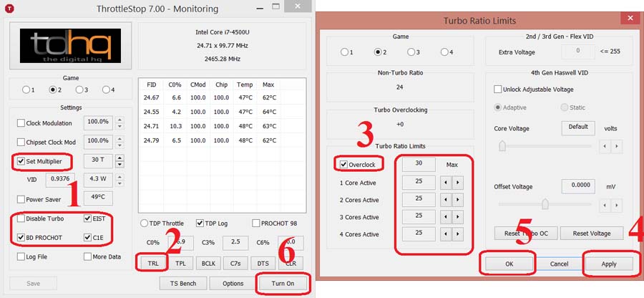Decrease 2 Cores Active ratio with left arrow

pyautogui.click(x=446, y=200)
